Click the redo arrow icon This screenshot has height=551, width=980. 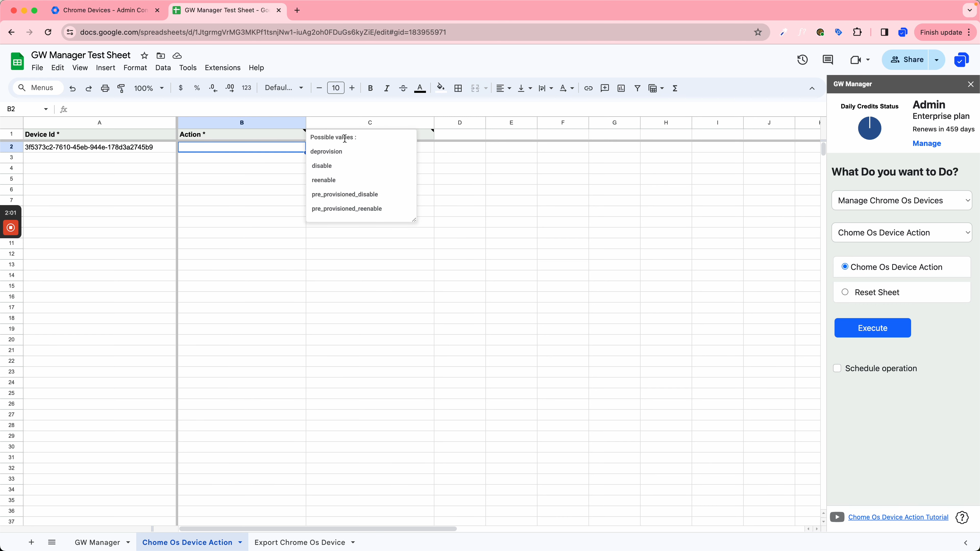tap(89, 88)
